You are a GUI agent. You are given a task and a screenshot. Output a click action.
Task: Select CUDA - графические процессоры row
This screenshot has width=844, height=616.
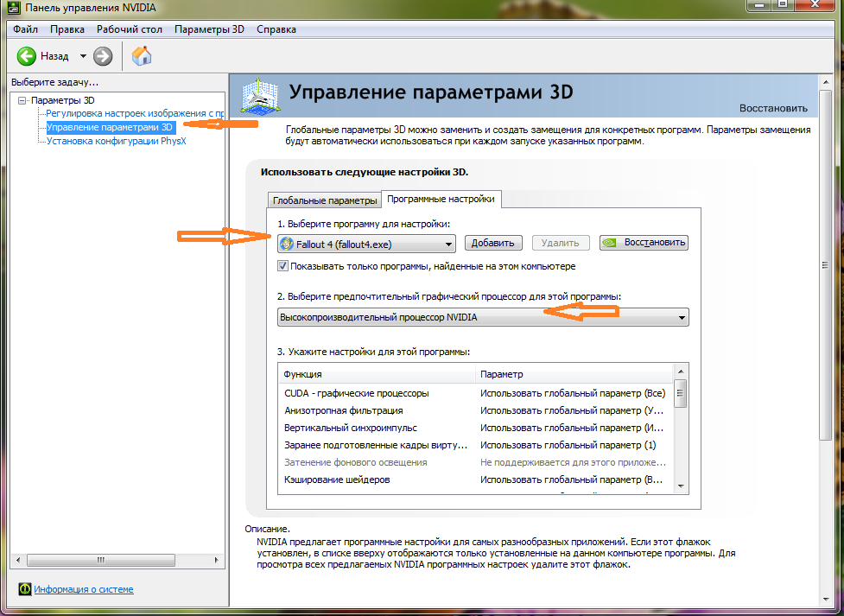point(475,393)
